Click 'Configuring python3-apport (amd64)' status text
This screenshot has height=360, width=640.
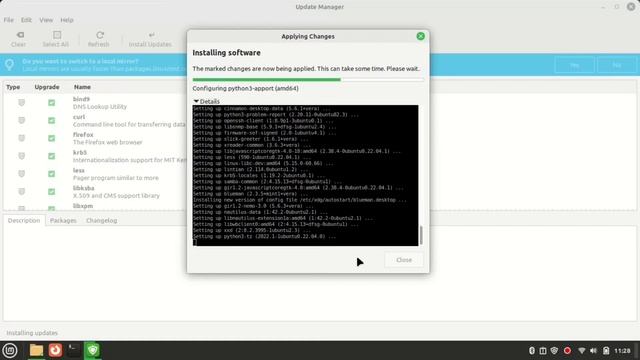(x=245, y=89)
